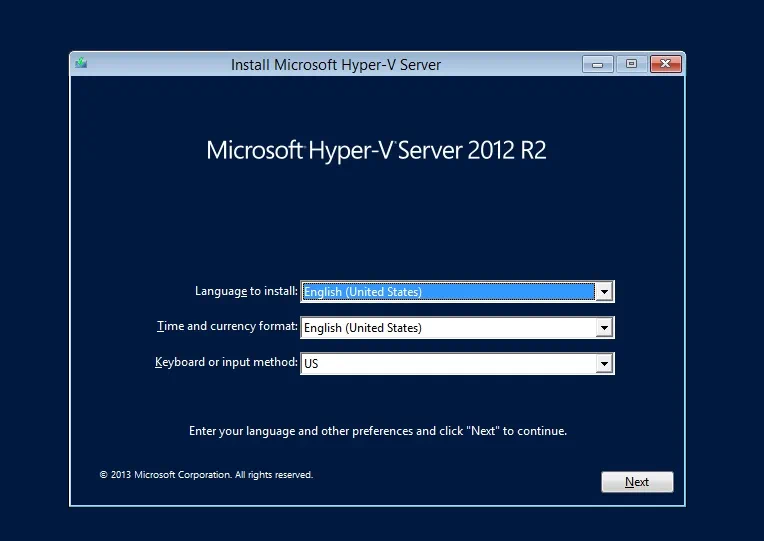The width and height of the screenshot is (764, 541).
Task: Close the Hyper-V Server installer window
Action: [665, 64]
